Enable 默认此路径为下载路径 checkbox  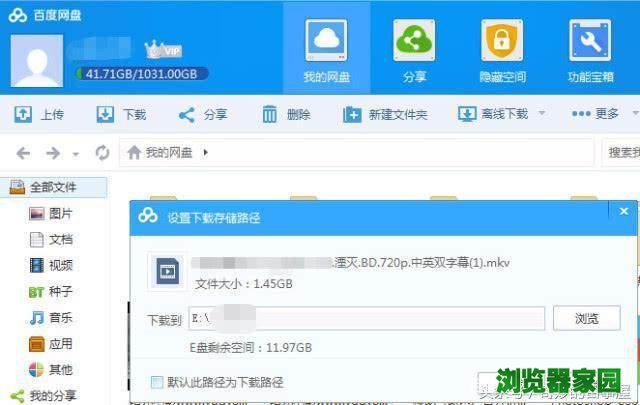point(156,382)
